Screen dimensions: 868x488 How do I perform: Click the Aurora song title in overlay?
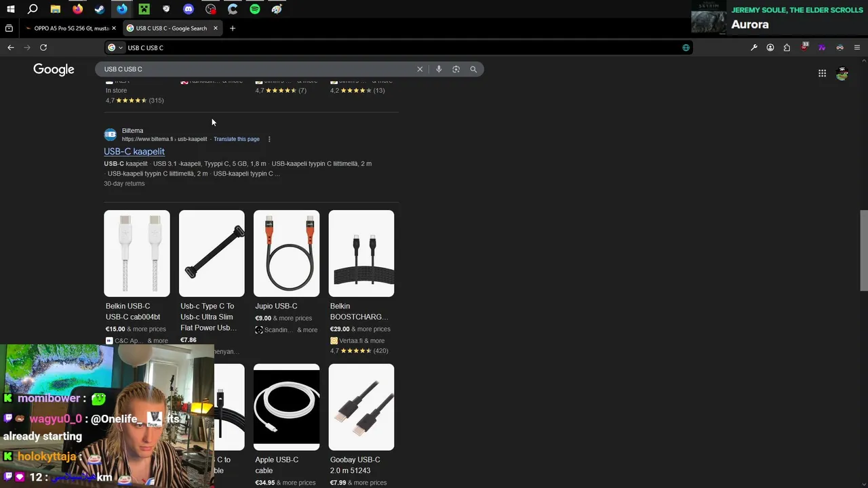750,24
